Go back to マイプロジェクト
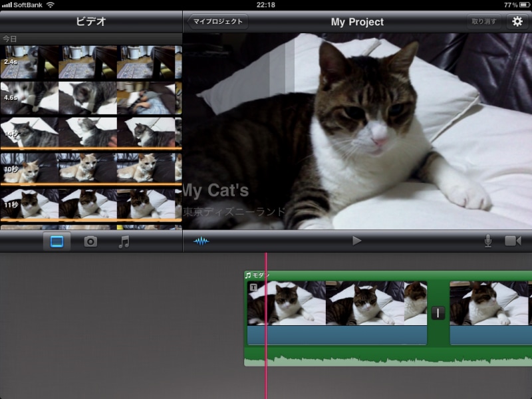 click(x=217, y=21)
